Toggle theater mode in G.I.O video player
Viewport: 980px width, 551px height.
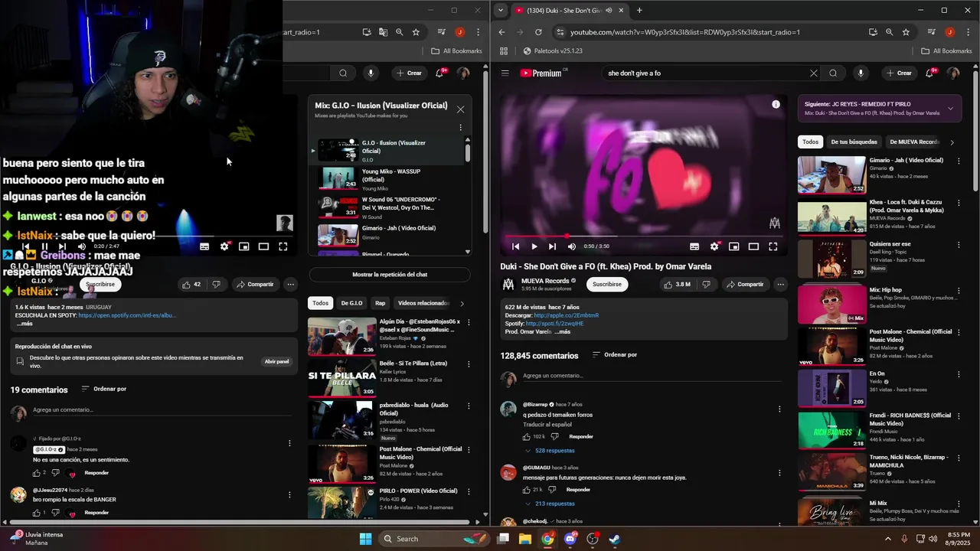coord(263,246)
